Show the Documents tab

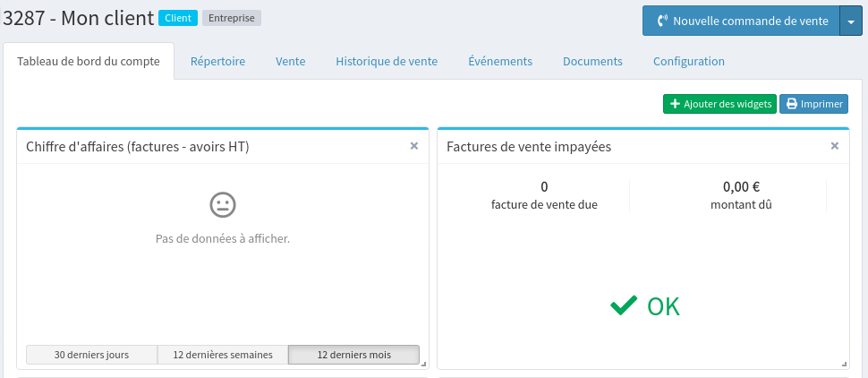(592, 62)
